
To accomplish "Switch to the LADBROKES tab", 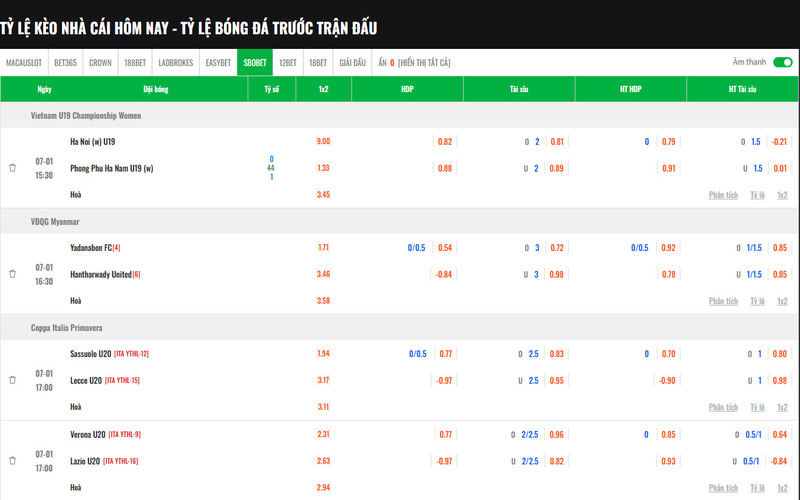I will [x=176, y=62].
